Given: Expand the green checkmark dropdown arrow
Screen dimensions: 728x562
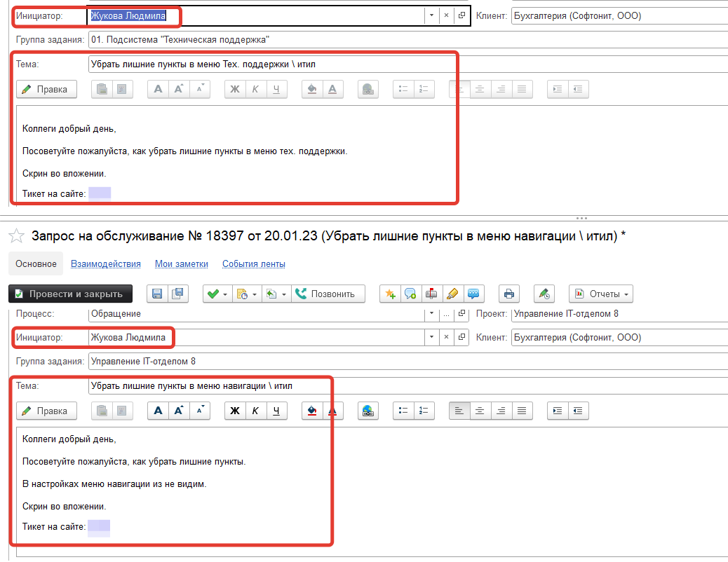Looking at the screenshot, I should tap(227, 294).
